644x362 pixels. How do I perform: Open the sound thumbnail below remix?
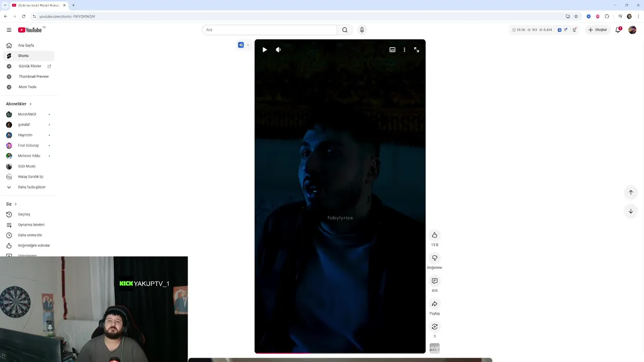click(x=435, y=348)
